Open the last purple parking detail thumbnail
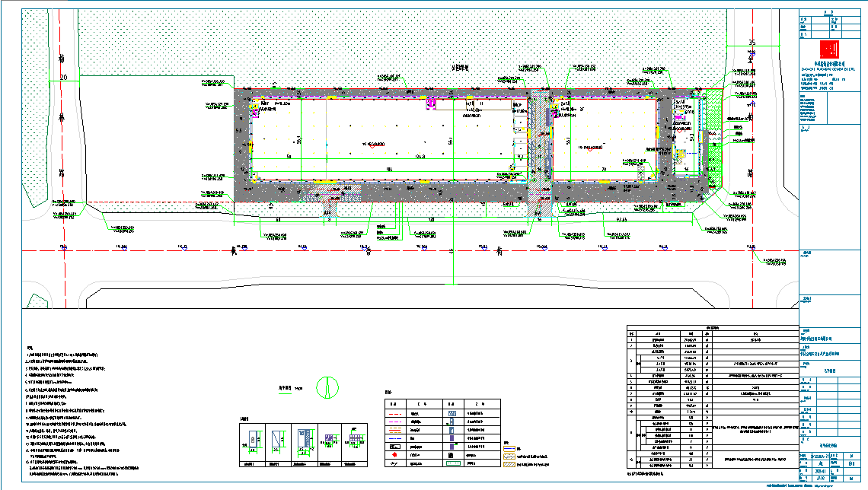The width and height of the screenshot is (868, 490). 355,441
